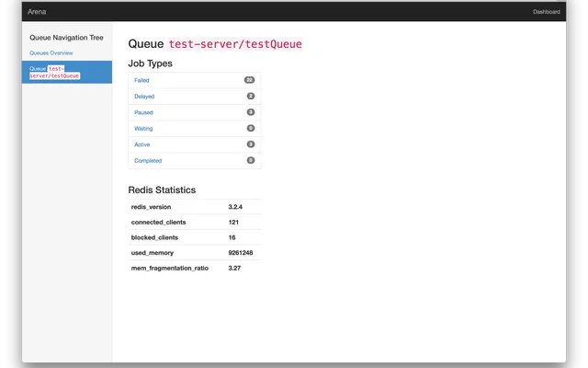
Task: Click the Failed count badge
Action: [249, 80]
